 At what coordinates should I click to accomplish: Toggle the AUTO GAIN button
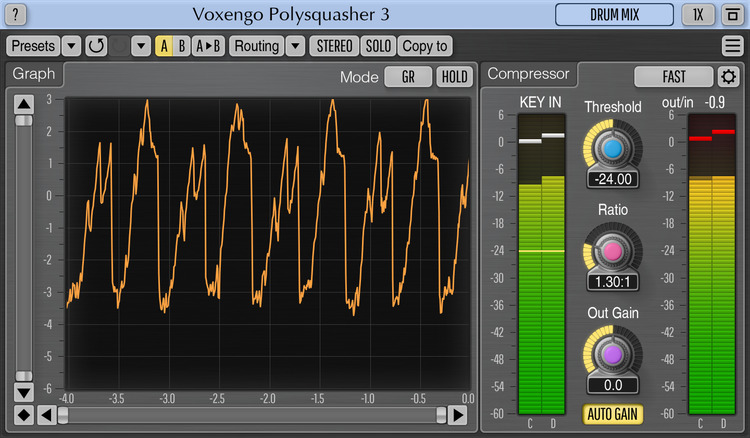(x=613, y=414)
